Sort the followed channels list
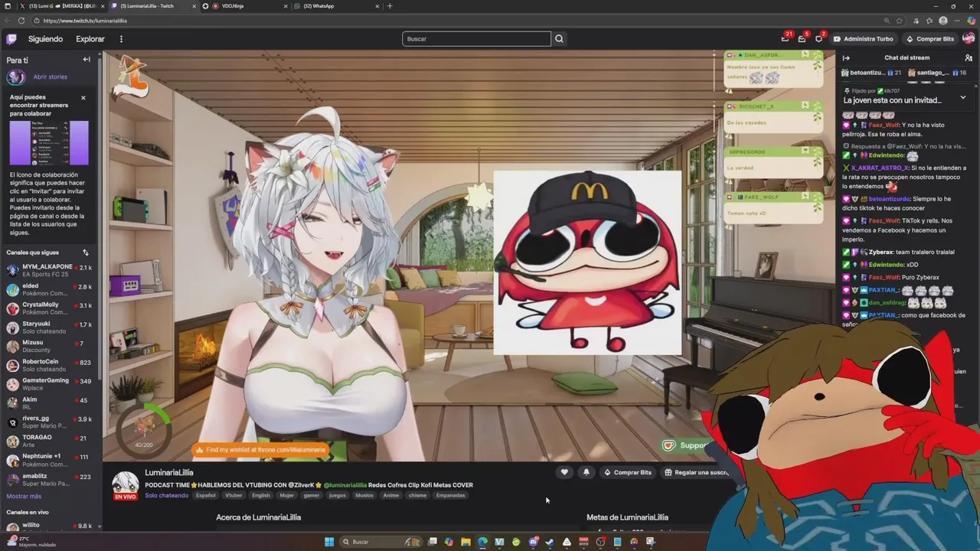Image resolution: width=980 pixels, height=551 pixels. pyautogui.click(x=86, y=253)
